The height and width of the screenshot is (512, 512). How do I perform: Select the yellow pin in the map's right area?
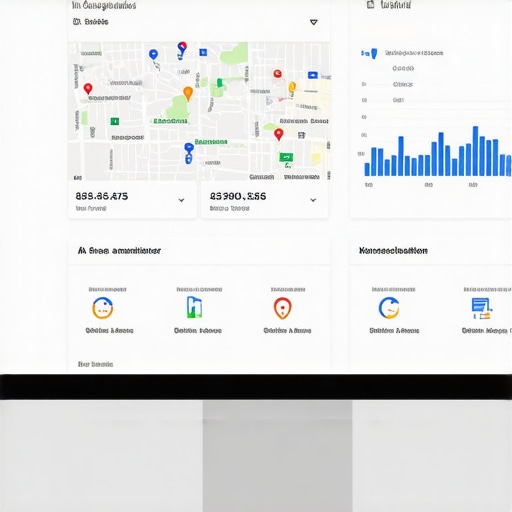[292, 87]
